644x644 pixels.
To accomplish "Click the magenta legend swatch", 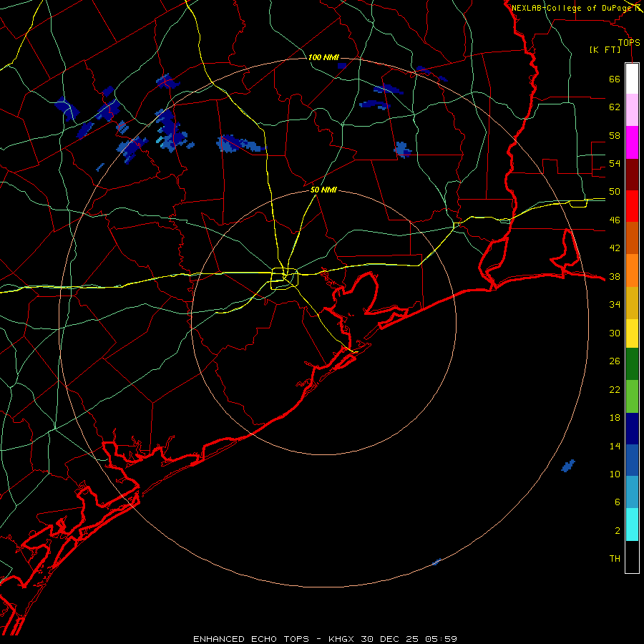I will coord(632,142).
